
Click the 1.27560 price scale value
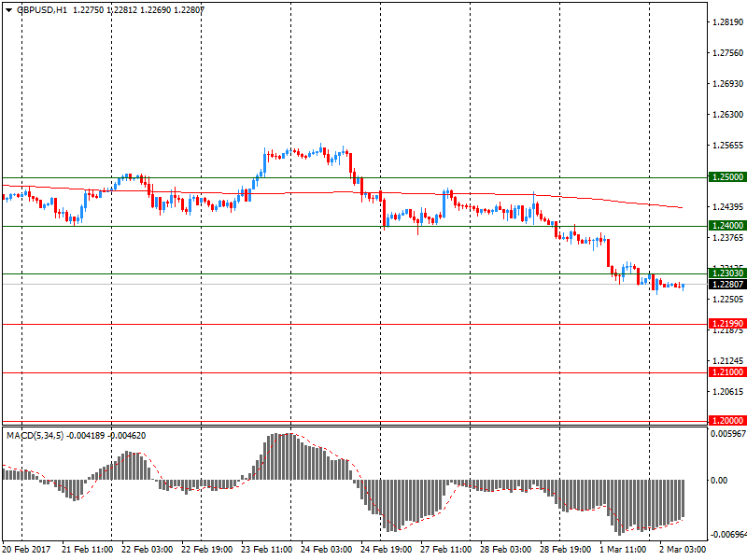[727, 53]
